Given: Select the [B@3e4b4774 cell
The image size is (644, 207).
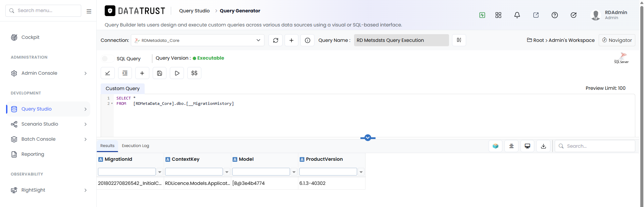Looking at the screenshot, I should [x=264, y=183].
